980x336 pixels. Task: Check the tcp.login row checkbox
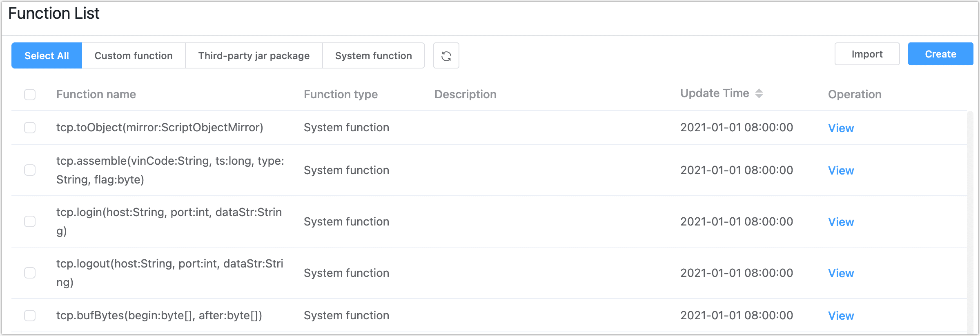(30, 221)
